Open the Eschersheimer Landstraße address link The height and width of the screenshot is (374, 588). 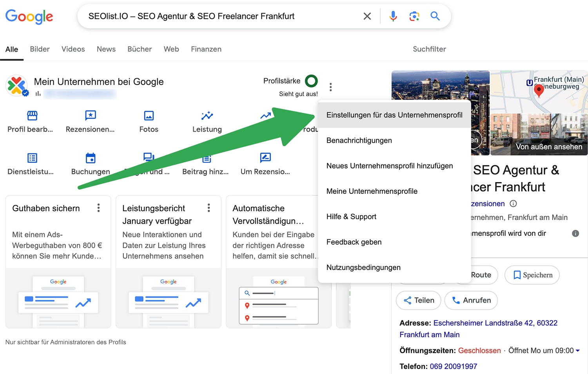point(495,323)
